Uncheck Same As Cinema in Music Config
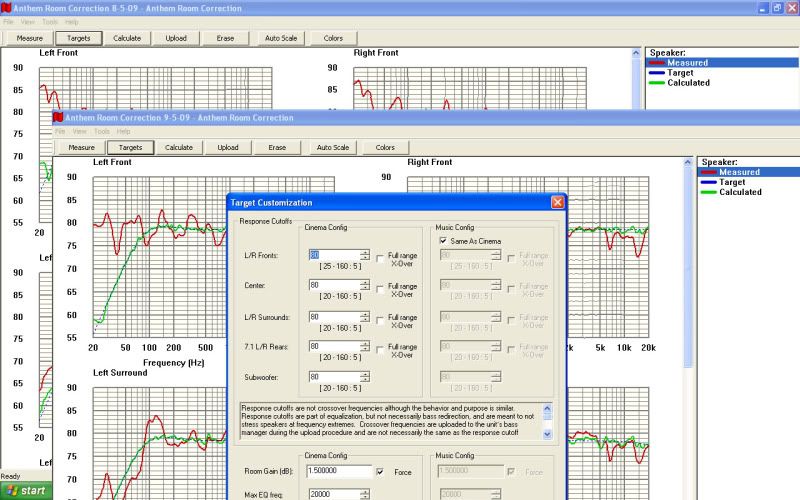 [443, 241]
